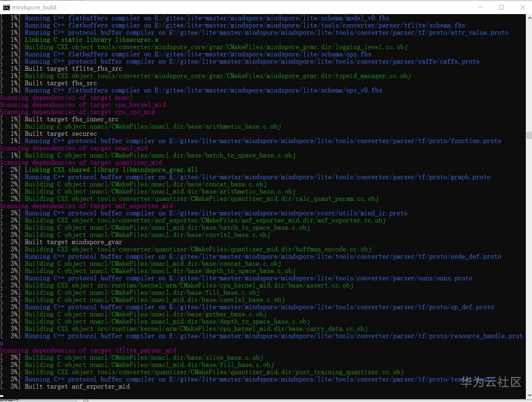The width and height of the screenshot is (532, 402).
Task: Click the line ending nnacl_mid.dir/base/fill_base.c.obj
Action: (137, 365)
